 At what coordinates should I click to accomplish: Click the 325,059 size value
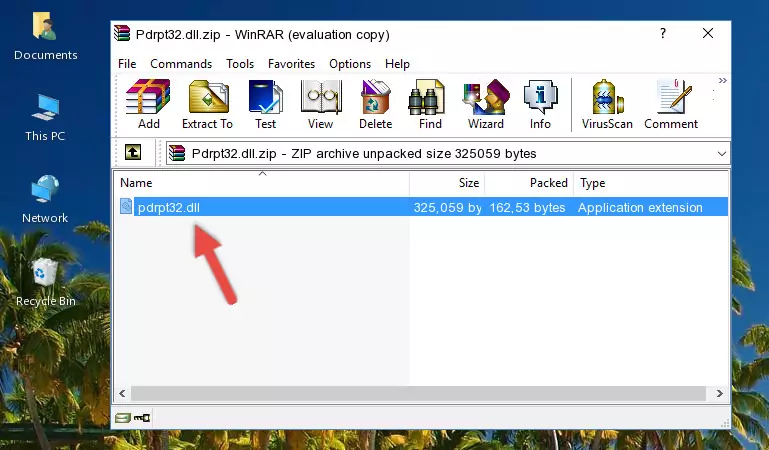pyautogui.click(x=447, y=207)
